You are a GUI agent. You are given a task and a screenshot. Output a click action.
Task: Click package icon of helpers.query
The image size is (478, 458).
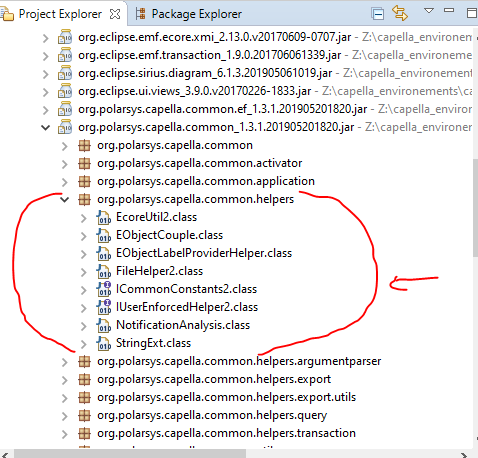(84, 416)
